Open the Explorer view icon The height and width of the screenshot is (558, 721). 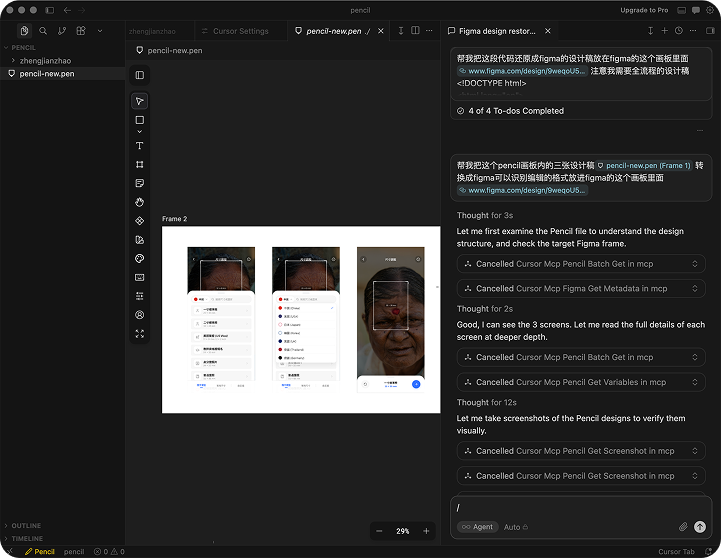coord(24,31)
